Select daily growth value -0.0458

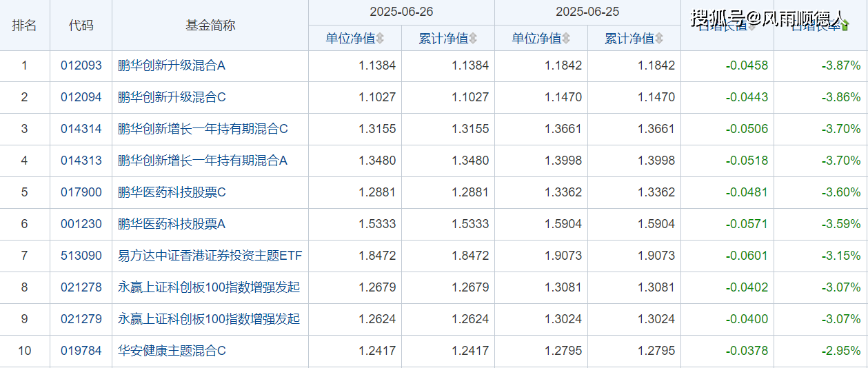pyautogui.click(x=747, y=66)
